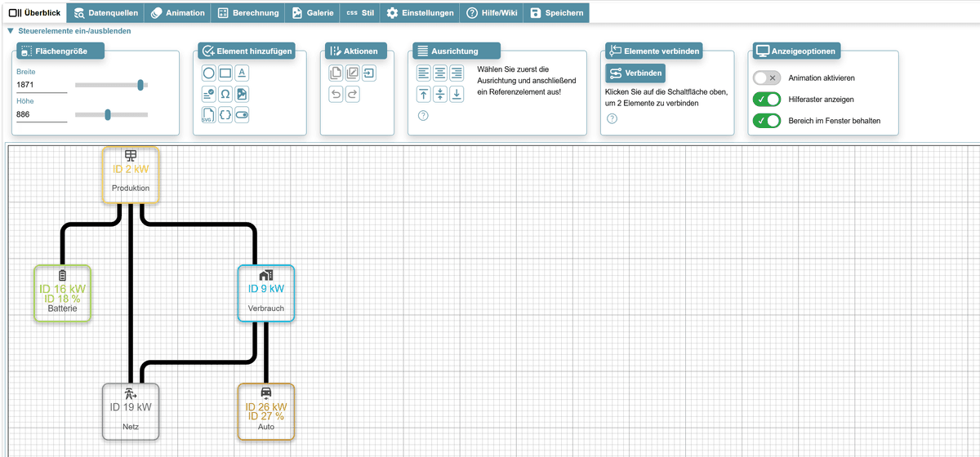
Task: Add a toggle switch element
Action: tap(242, 115)
